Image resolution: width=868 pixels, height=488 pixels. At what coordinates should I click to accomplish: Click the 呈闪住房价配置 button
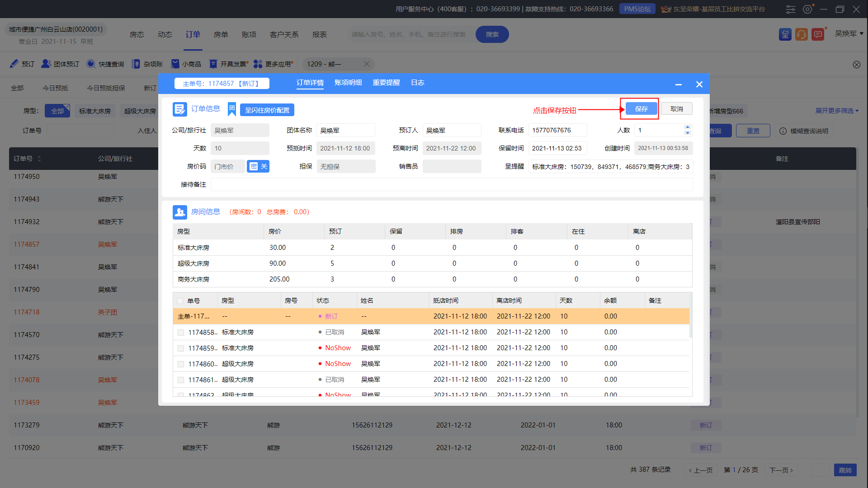pyautogui.click(x=267, y=110)
